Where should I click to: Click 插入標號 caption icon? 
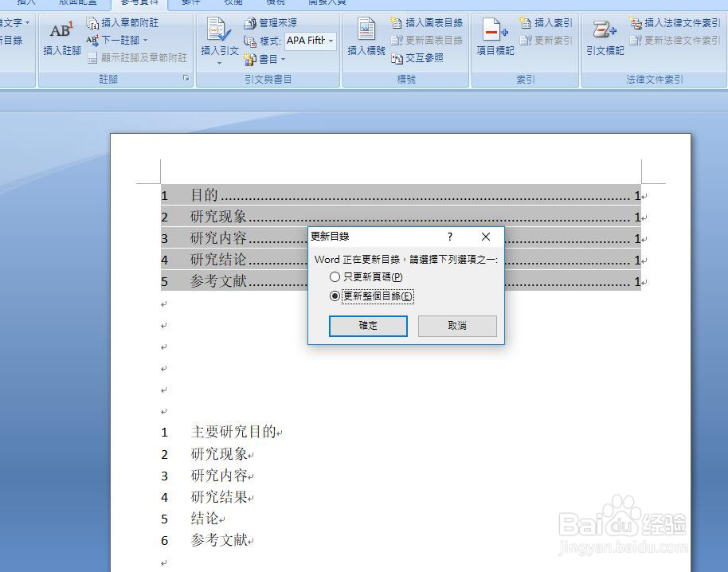click(x=366, y=37)
